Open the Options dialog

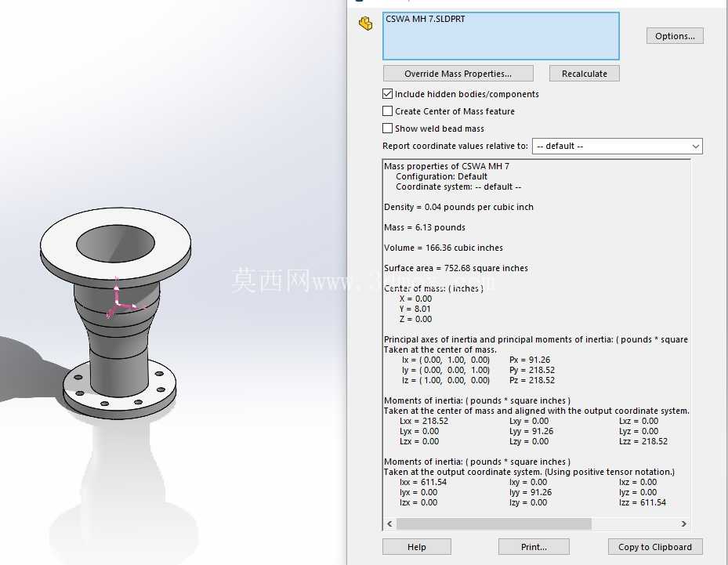675,36
